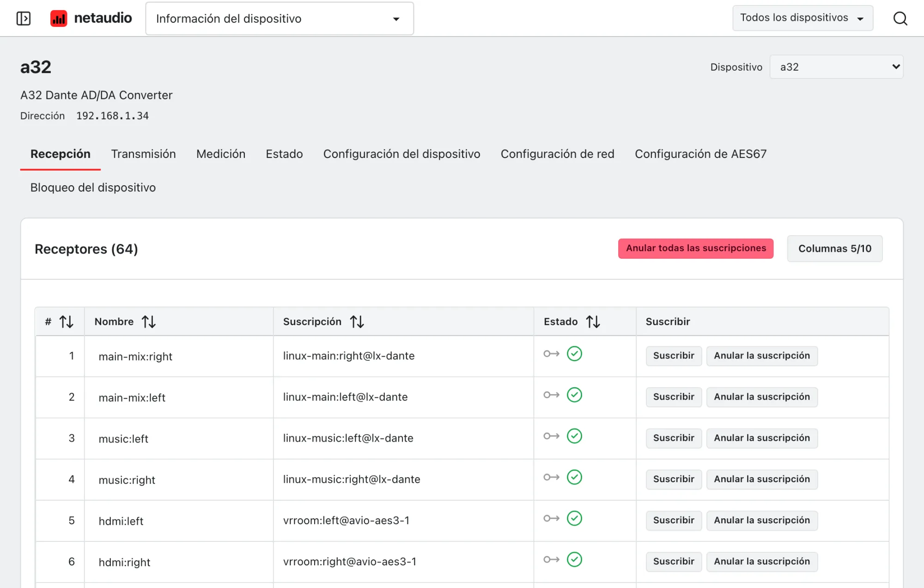
Task: Open the Columnas 5/10 column chooser
Action: [x=835, y=249]
